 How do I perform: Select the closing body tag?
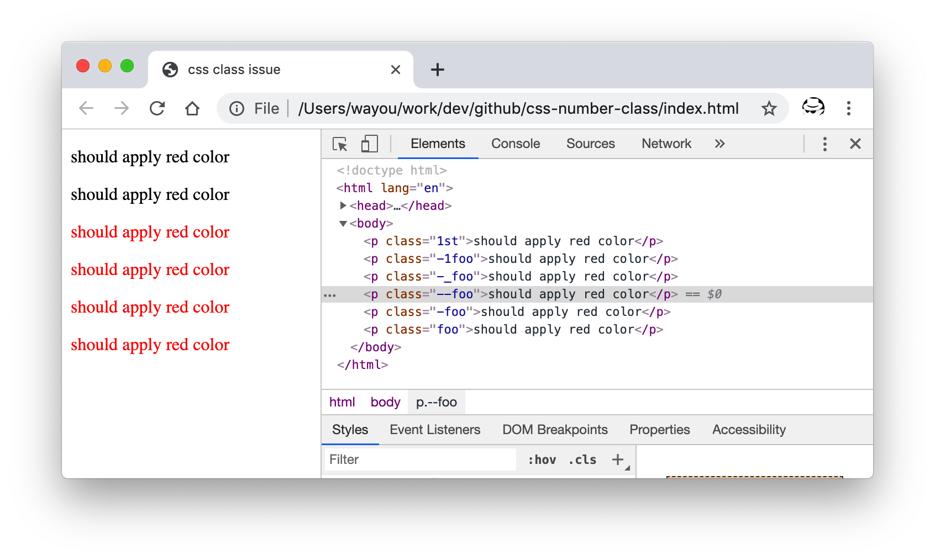376,347
